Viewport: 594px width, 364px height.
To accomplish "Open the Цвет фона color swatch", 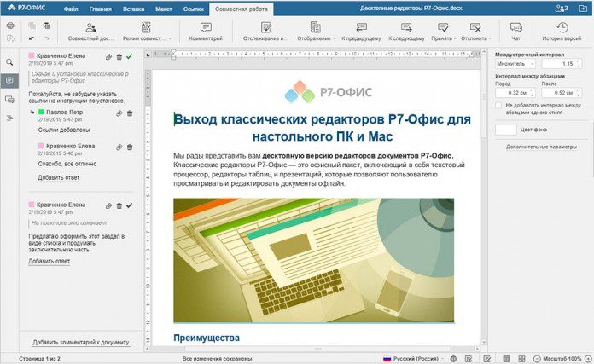I will (506, 130).
